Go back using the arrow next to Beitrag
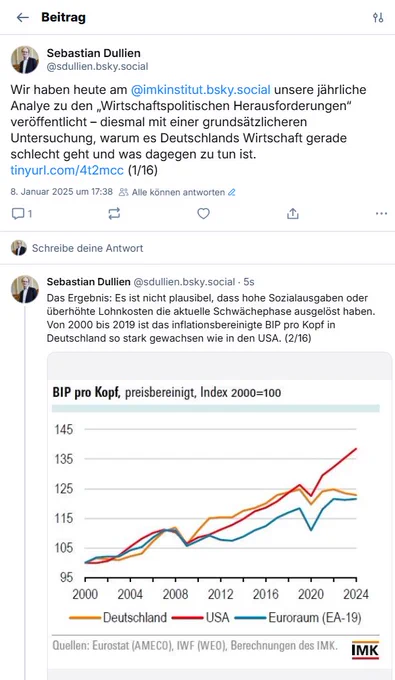395x680 pixels. tap(23, 17)
